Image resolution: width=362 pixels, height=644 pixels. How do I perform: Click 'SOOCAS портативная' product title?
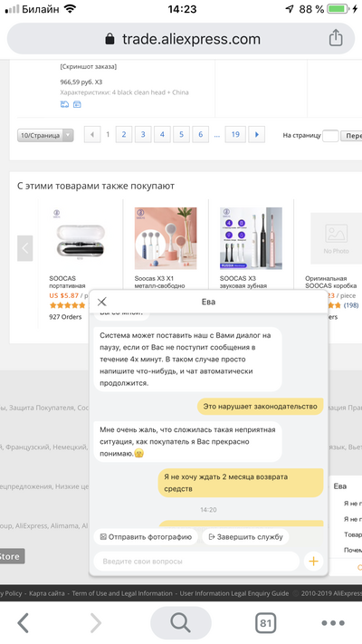(67, 282)
